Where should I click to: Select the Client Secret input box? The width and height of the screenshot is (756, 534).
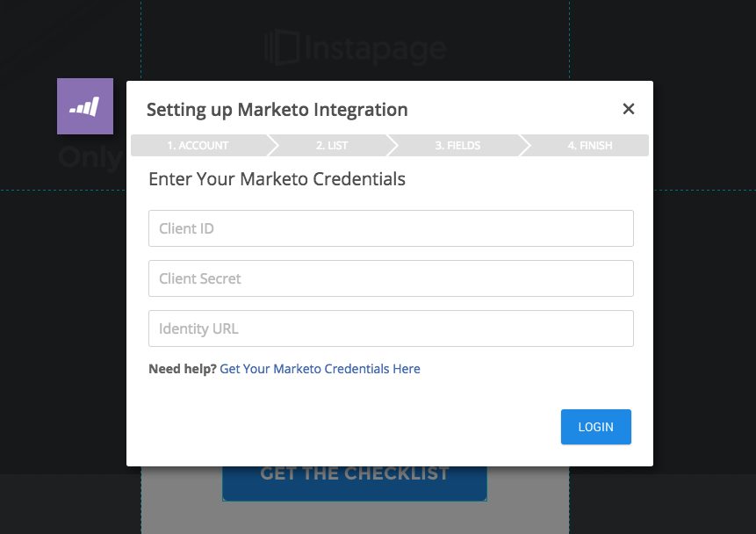391,278
